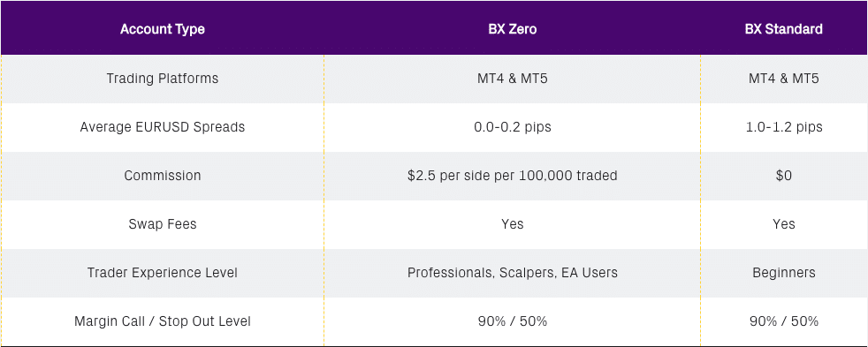Click the Trading Platforms row label
Screen dimensions: 868x347
pyautogui.click(x=162, y=79)
